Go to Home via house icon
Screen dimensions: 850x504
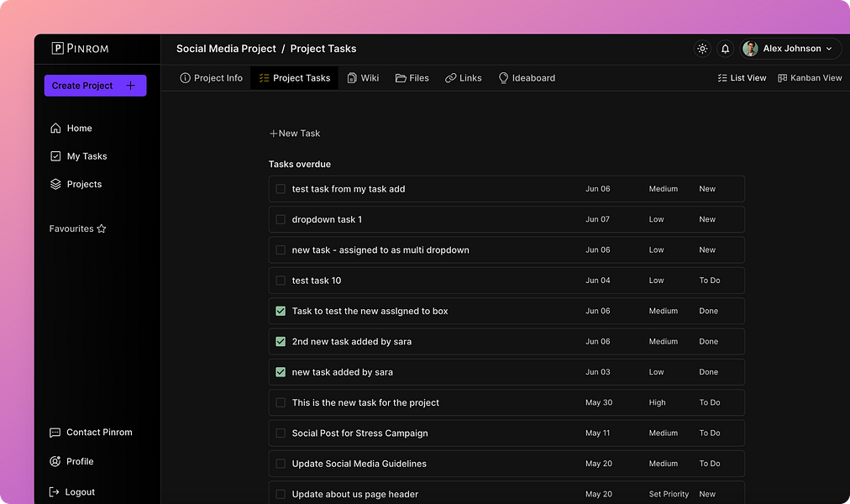pyautogui.click(x=55, y=129)
